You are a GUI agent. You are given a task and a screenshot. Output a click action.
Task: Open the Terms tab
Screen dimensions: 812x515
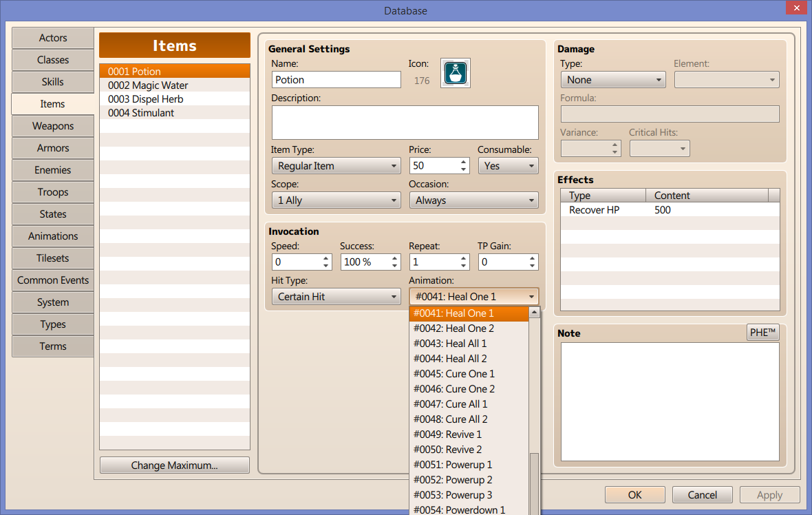pos(53,346)
